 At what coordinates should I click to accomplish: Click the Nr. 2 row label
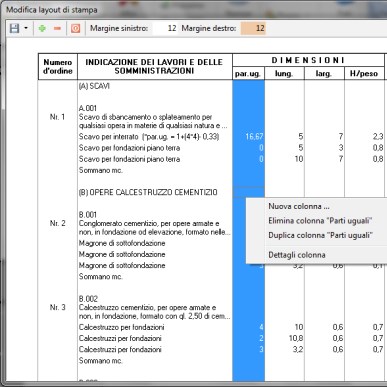tap(57, 223)
